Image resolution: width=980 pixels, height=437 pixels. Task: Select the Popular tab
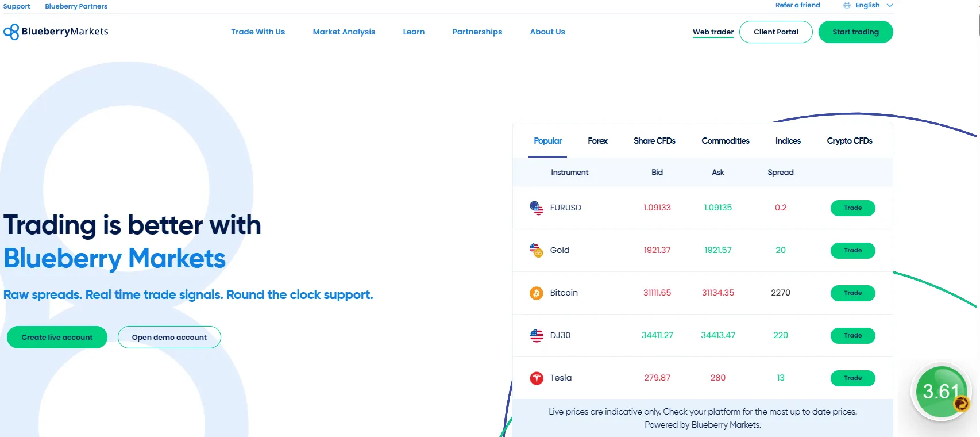(547, 141)
